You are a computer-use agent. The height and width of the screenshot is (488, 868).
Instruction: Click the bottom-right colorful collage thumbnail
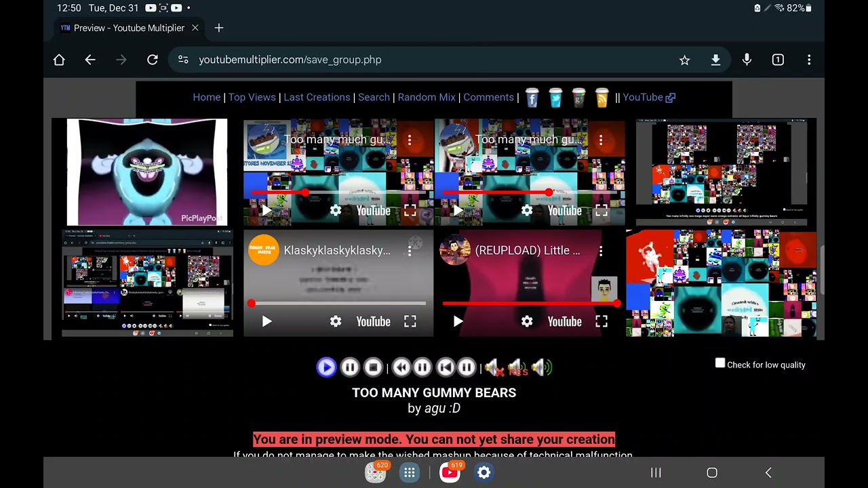[721, 283]
